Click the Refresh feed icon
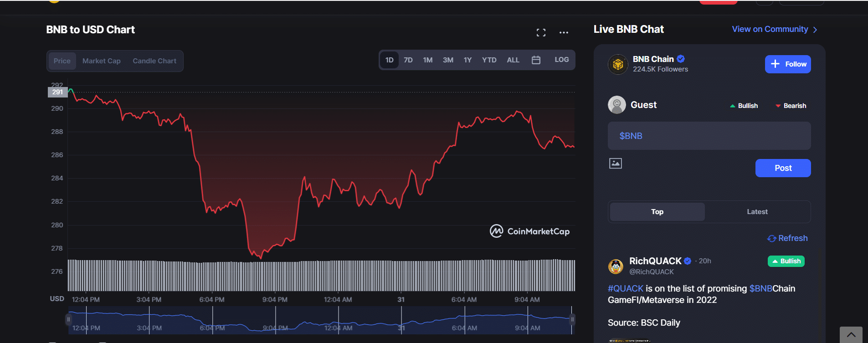Image resolution: width=868 pixels, height=343 pixels. (771, 238)
